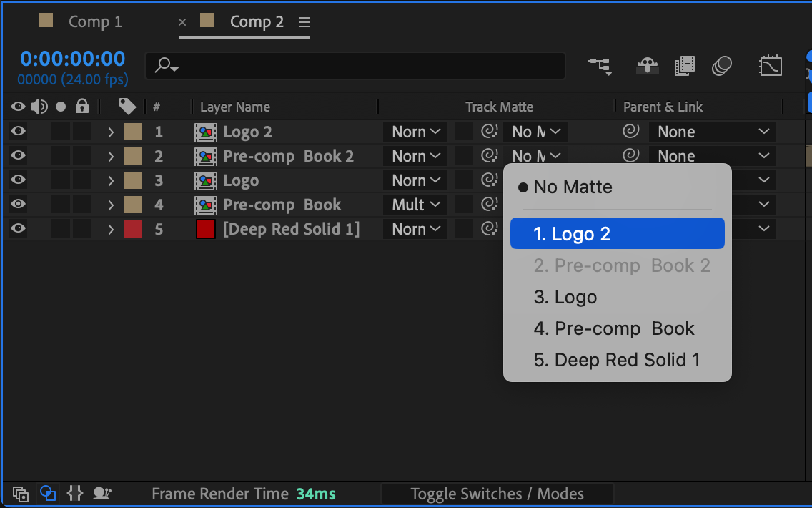Enable the Motion Blur composition switch
Viewport: 812px width, 508px height.
[722, 67]
